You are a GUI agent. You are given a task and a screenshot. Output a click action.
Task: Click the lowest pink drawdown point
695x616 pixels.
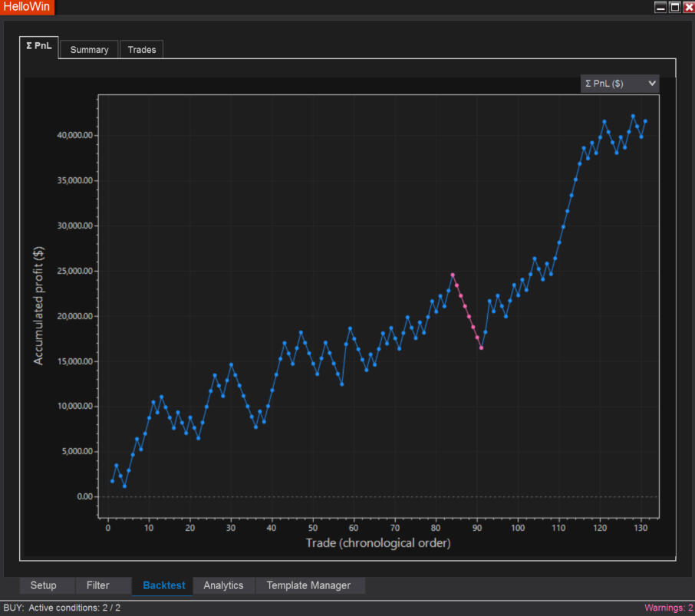tap(481, 348)
